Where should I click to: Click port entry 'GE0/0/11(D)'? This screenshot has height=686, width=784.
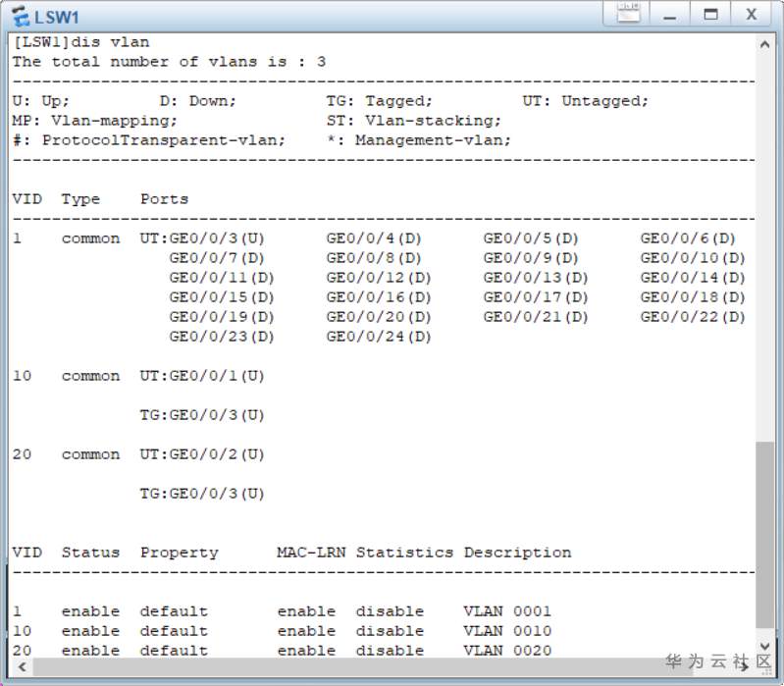coord(222,278)
